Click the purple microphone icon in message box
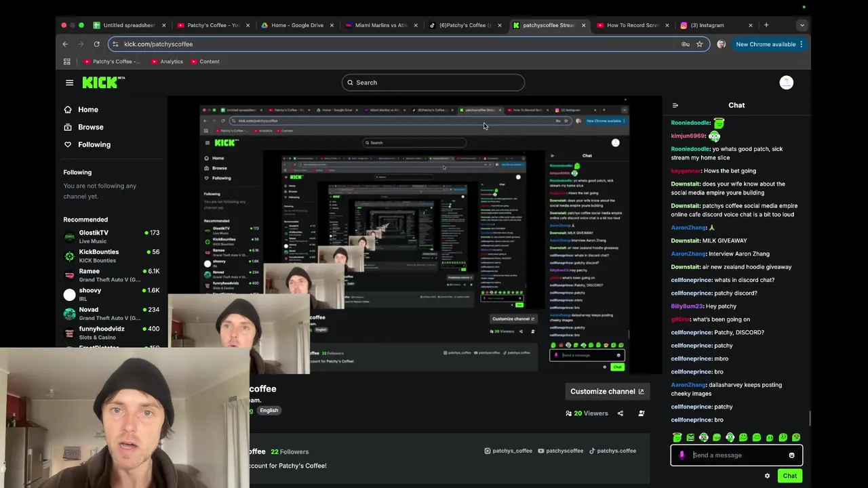Screen dimensions: 868x488 682,455
